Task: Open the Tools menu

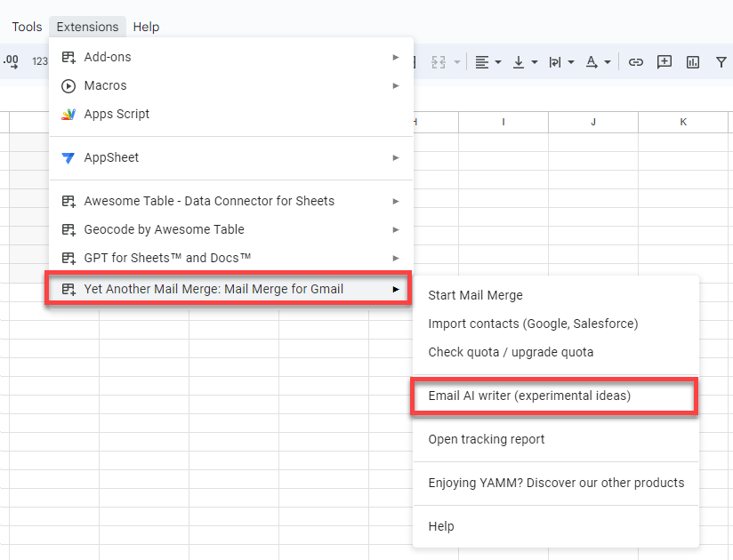Action: (x=26, y=26)
